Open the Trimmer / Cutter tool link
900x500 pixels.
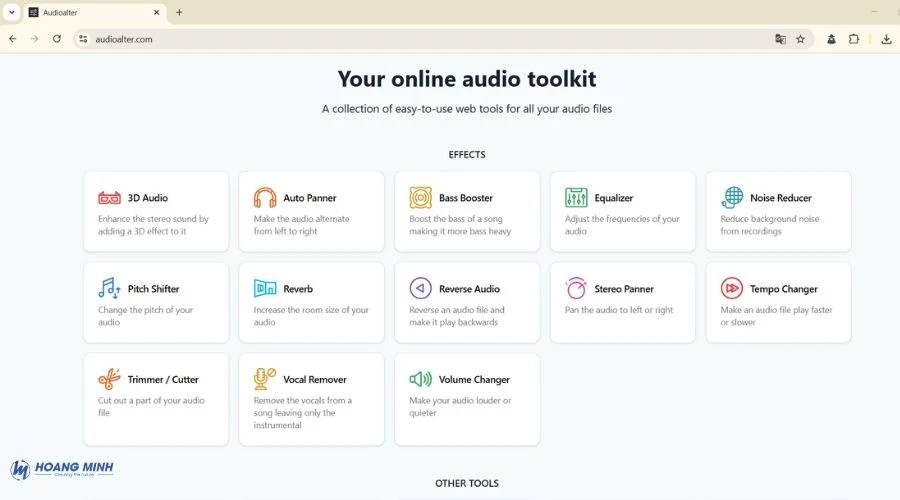(x=156, y=400)
